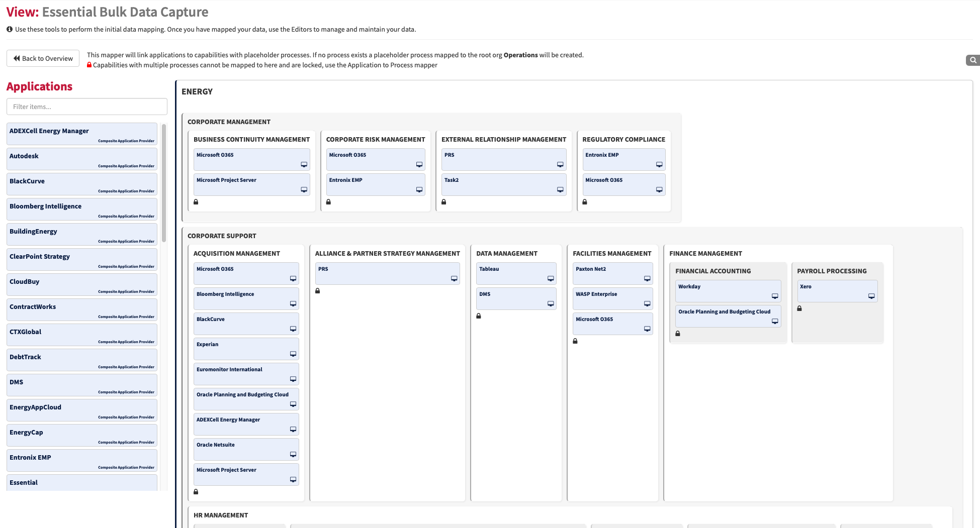The width and height of the screenshot is (980, 528).
Task: Select ADEXCell Energy Manager in Applications list
Action: click(x=82, y=134)
